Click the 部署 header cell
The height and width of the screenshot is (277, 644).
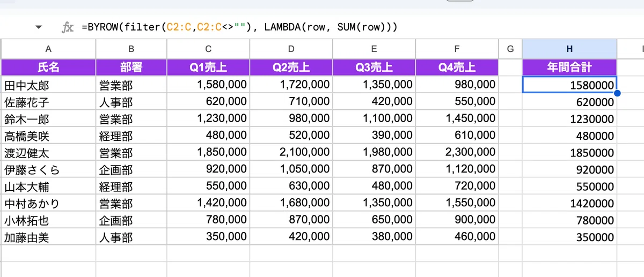click(131, 68)
